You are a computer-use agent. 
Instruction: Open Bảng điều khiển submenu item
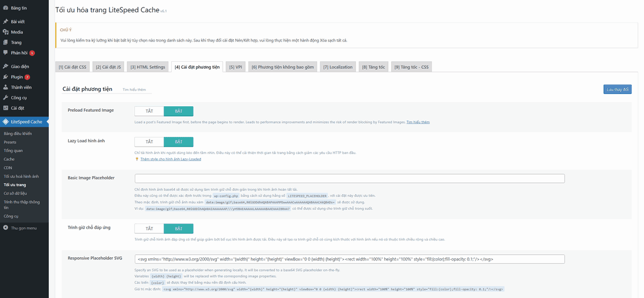click(x=18, y=133)
